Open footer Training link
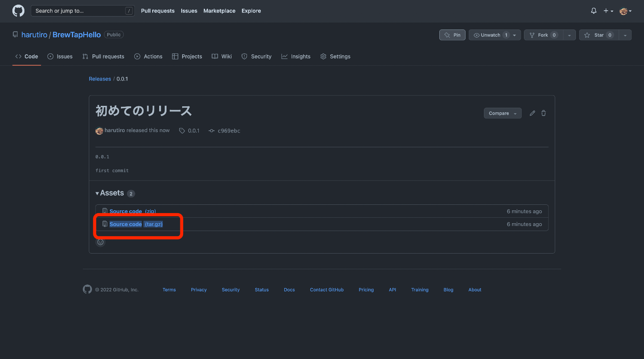 [420, 290]
